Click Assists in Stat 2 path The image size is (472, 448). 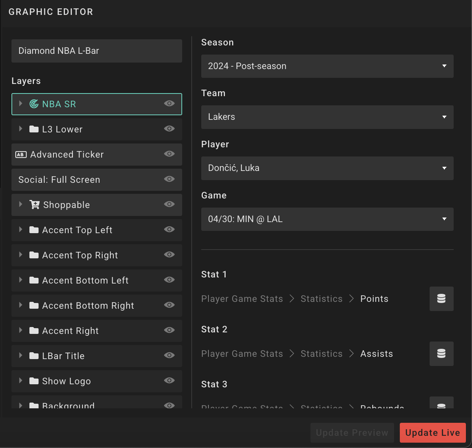tap(376, 354)
